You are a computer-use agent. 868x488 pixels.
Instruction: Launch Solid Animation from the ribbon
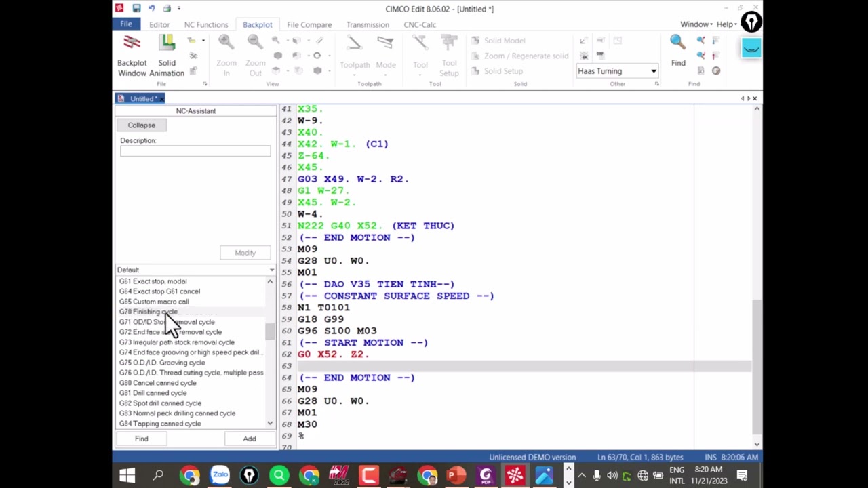[x=167, y=56]
